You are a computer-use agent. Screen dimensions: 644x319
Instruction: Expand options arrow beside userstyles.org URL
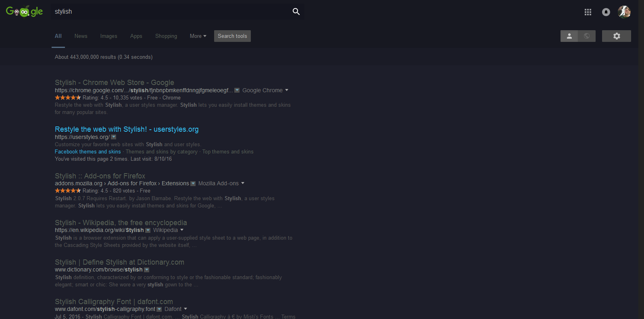click(114, 137)
